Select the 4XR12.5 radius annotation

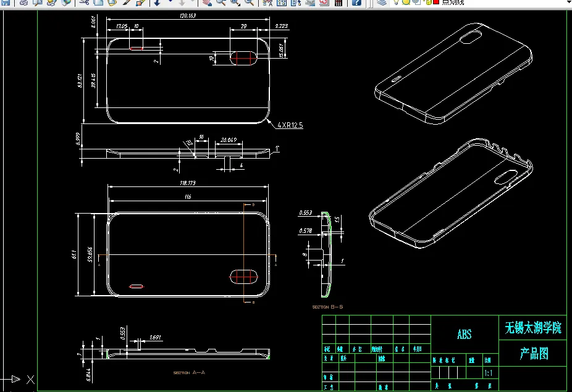(x=290, y=125)
